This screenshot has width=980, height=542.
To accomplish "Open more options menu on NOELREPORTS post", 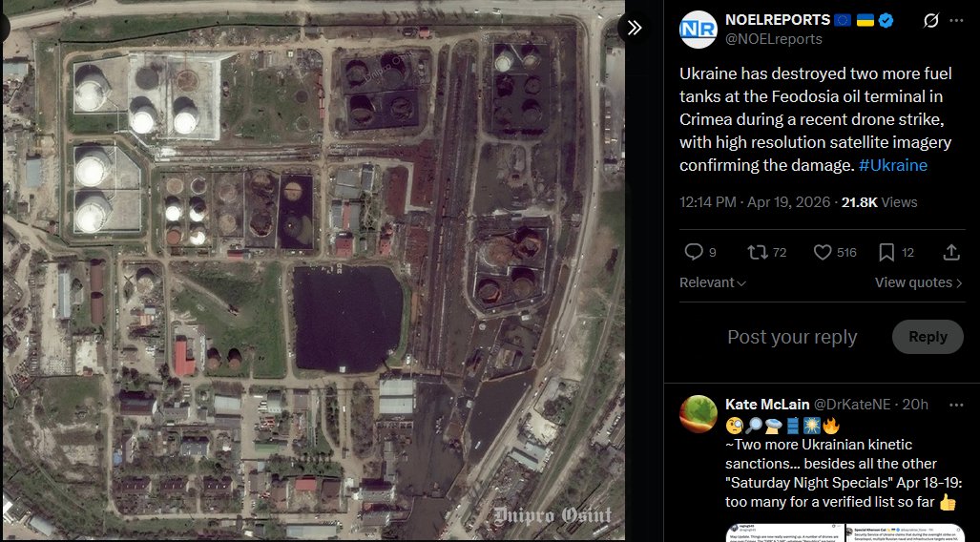I will [956, 21].
